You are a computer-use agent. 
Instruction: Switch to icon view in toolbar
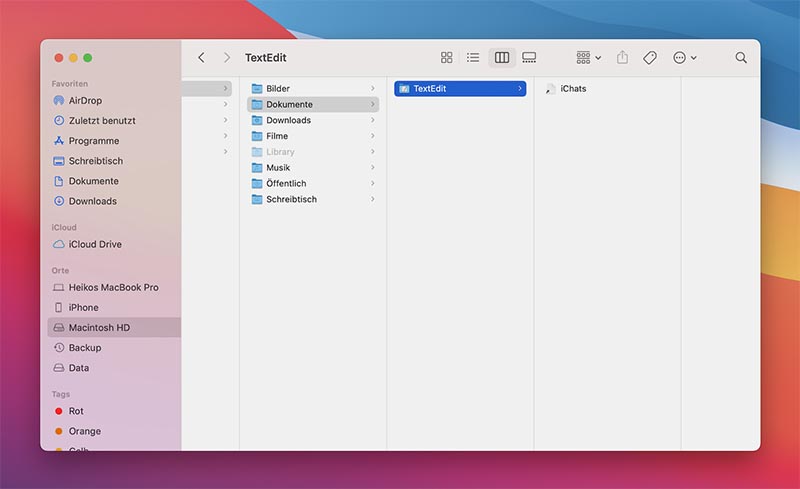point(447,58)
